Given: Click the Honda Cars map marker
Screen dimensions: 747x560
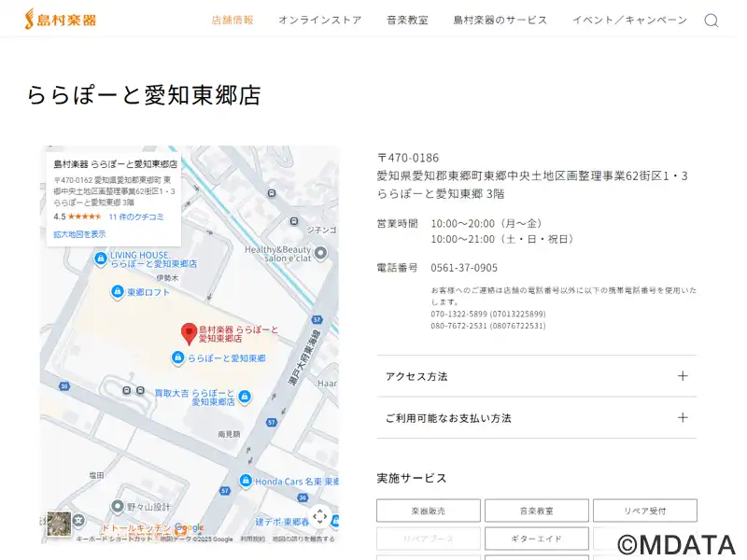Looking at the screenshot, I should coord(246,481).
